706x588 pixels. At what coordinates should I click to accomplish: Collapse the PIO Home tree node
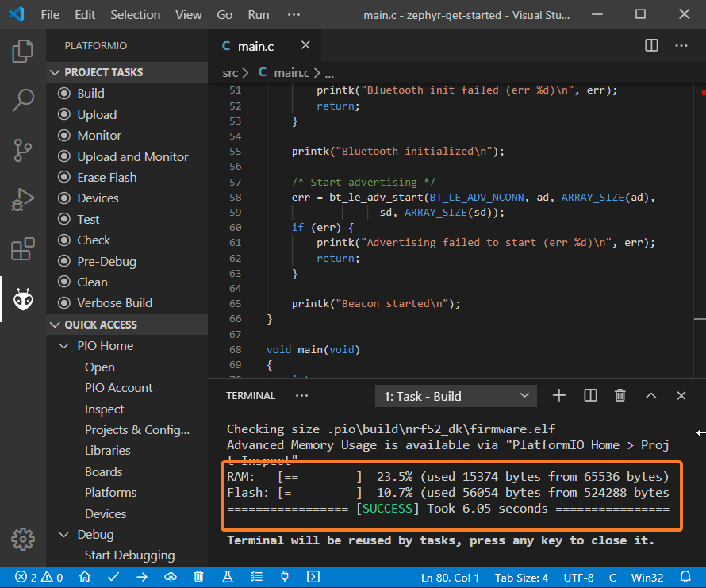click(x=64, y=346)
